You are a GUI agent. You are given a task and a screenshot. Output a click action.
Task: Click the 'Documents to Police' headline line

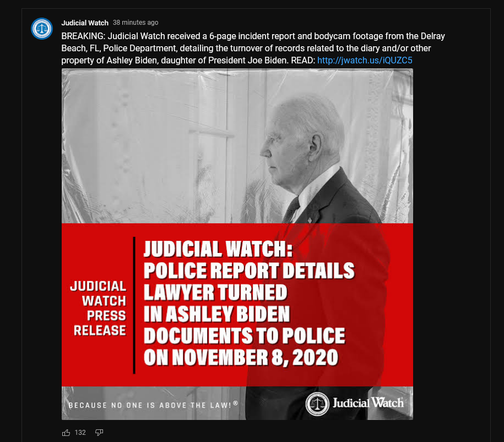pyautogui.click(x=244, y=336)
